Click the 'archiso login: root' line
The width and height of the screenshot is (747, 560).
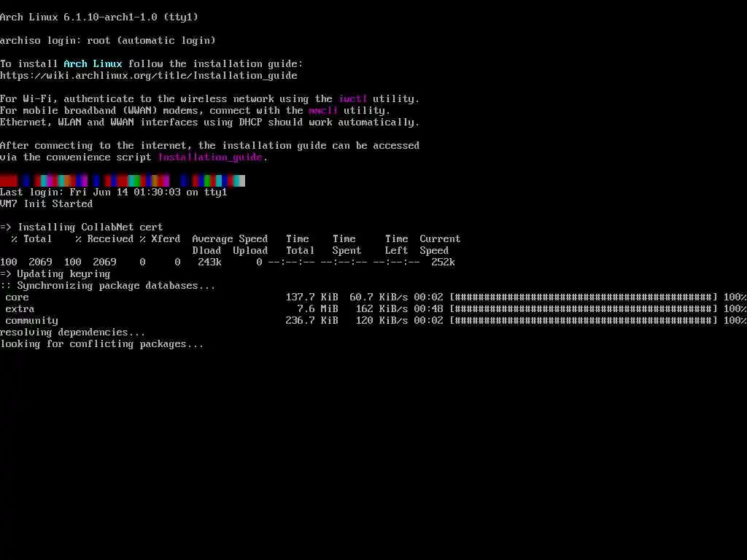pos(108,41)
